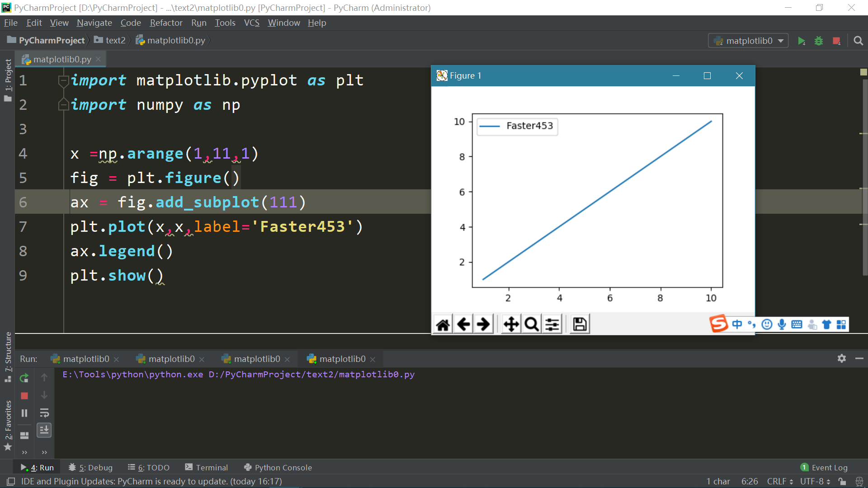Click the matplotlib Home reset view icon

443,324
